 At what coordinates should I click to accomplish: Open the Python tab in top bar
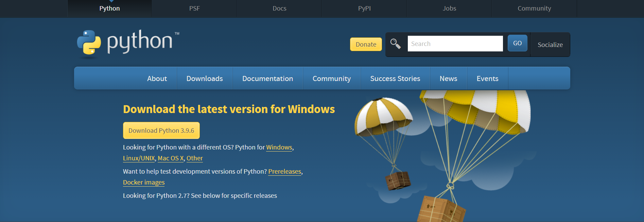[x=109, y=9]
